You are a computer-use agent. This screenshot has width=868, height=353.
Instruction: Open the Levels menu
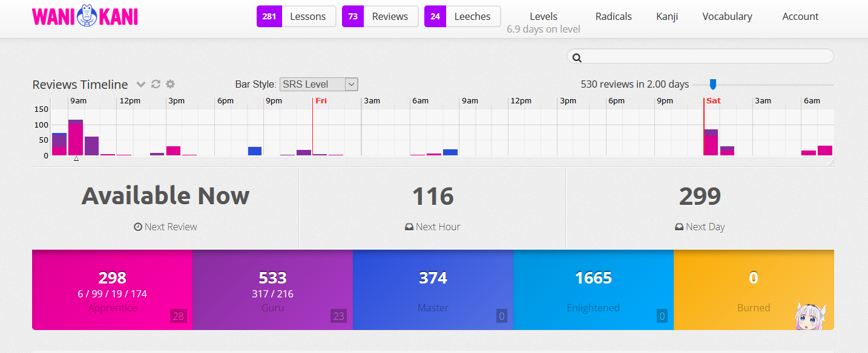coord(544,16)
